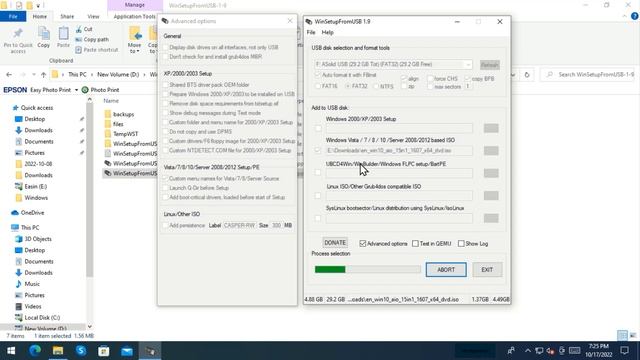The width and height of the screenshot is (640, 360).
Task: Go back in File Explorer
Action: (9, 75)
